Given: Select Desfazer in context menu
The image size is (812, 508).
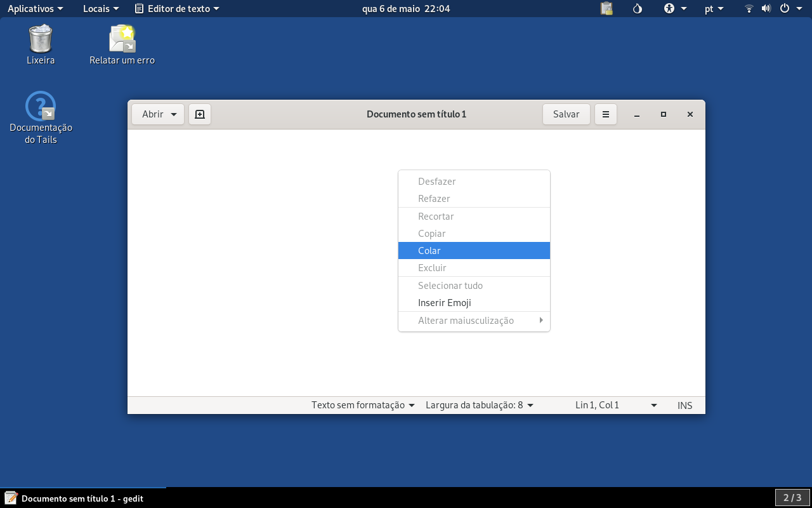Looking at the screenshot, I should 474,182.
